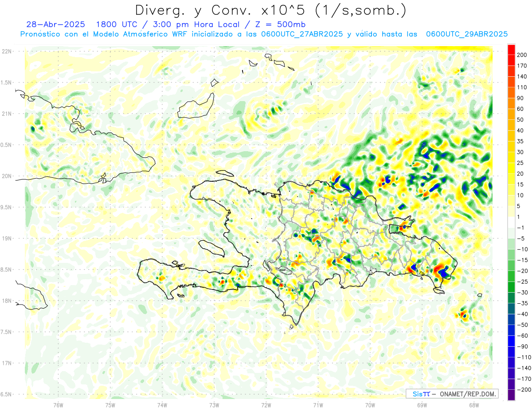Click the "140" value on the color scale
This screenshot has height=411, width=532.
point(522,77)
